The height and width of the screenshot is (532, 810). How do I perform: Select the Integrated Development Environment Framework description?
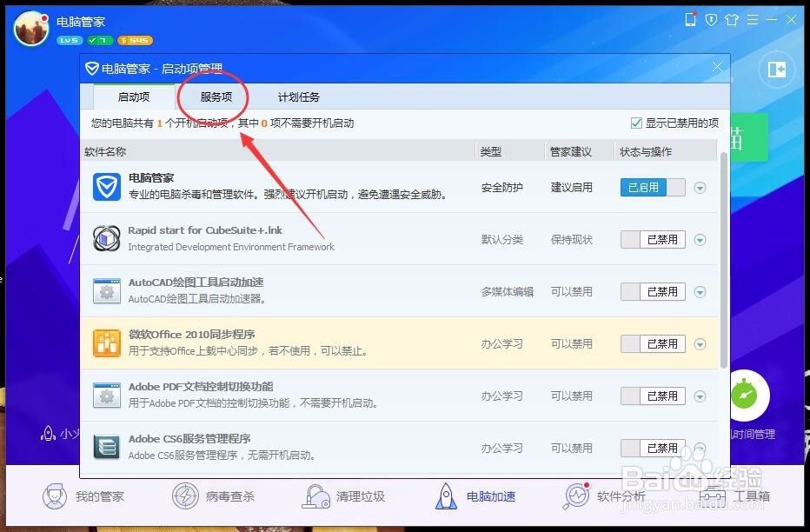pyautogui.click(x=231, y=248)
